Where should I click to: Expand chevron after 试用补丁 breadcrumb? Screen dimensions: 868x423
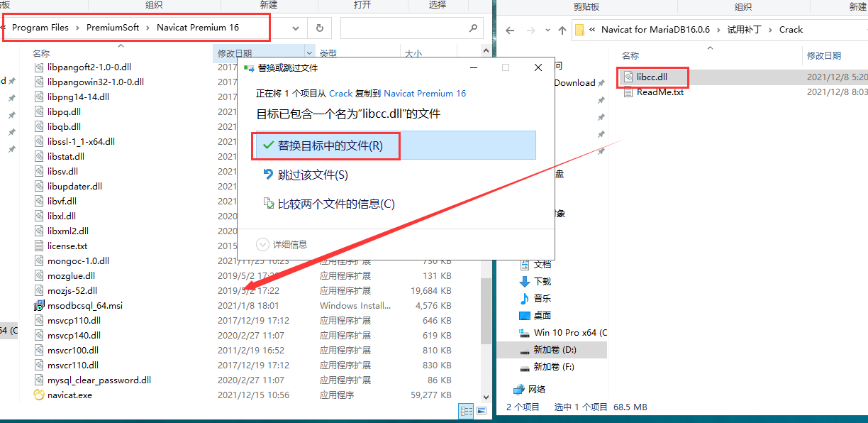pos(771,30)
